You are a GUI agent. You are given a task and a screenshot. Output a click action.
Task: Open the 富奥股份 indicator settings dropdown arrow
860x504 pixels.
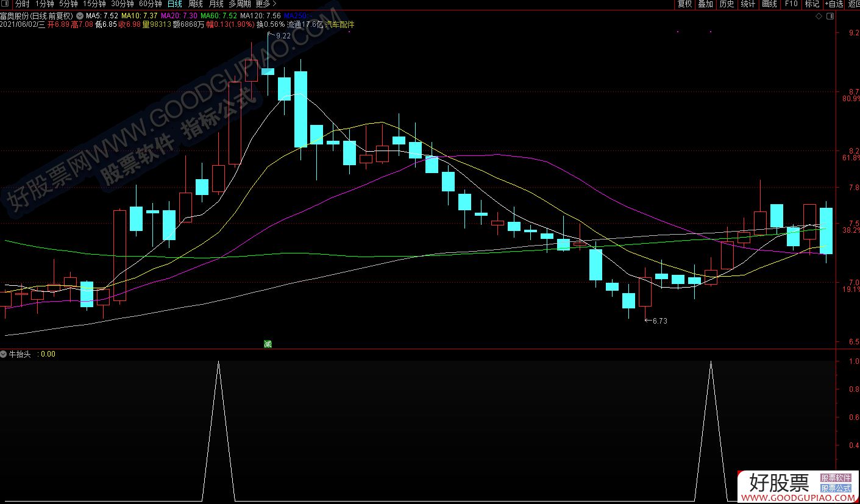tap(79, 15)
